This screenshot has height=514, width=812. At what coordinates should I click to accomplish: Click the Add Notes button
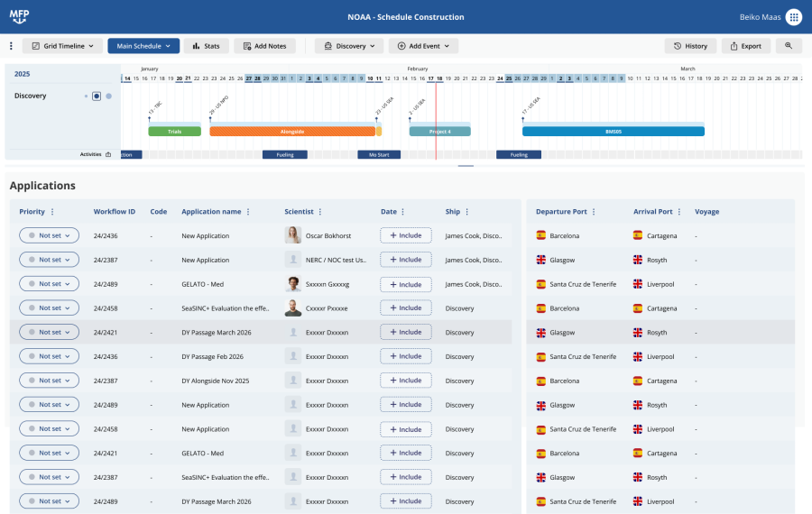pyautogui.click(x=264, y=46)
